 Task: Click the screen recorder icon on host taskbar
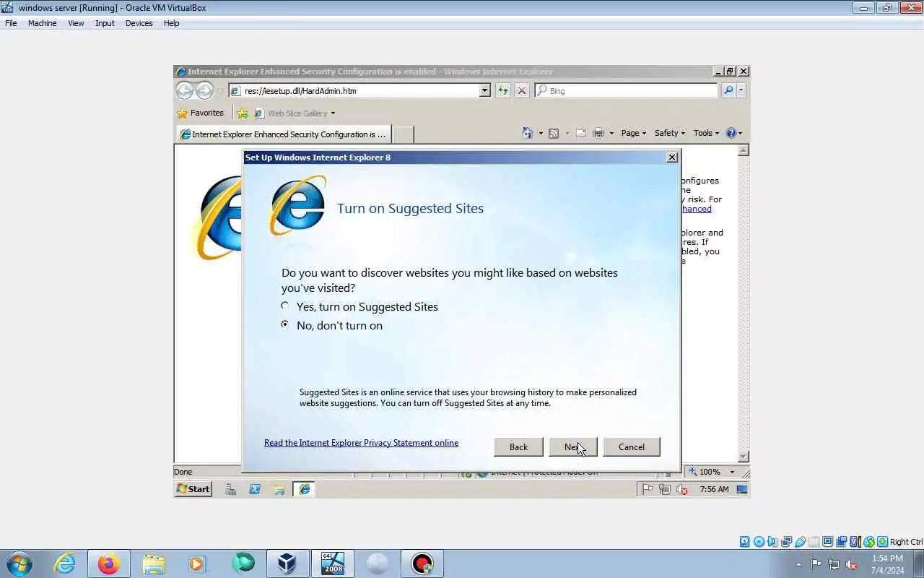coord(422,564)
